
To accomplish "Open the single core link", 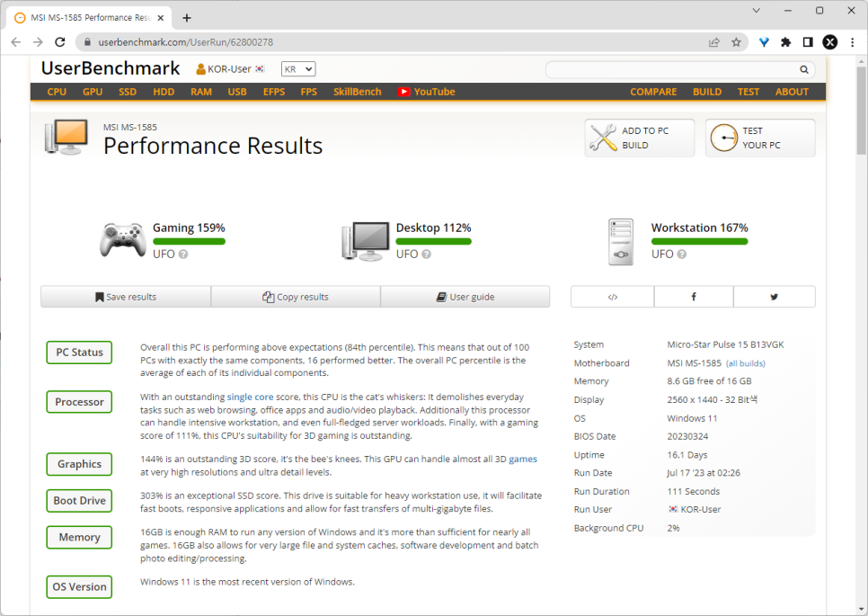I will click(250, 397).
